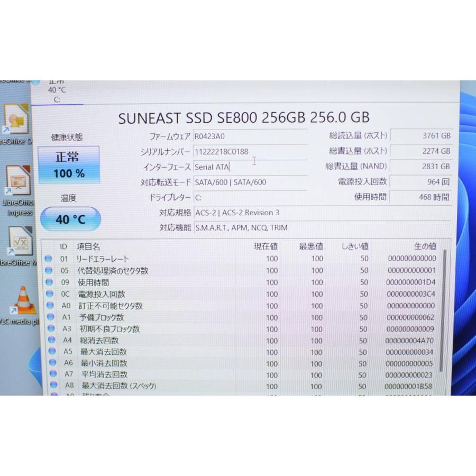Click power on hours value 468 時間
This screenshot has width=476, height=476.
[x=420, y=197]
